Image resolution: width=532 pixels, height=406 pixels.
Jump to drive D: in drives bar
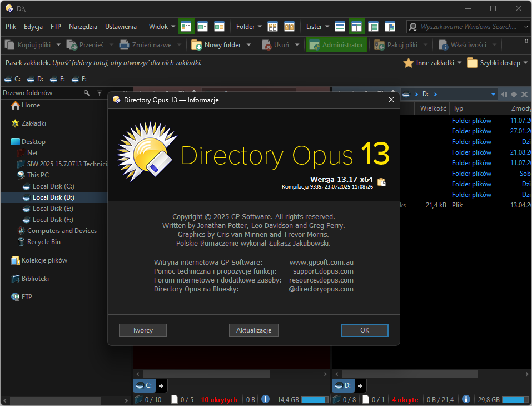click(35, 79)
